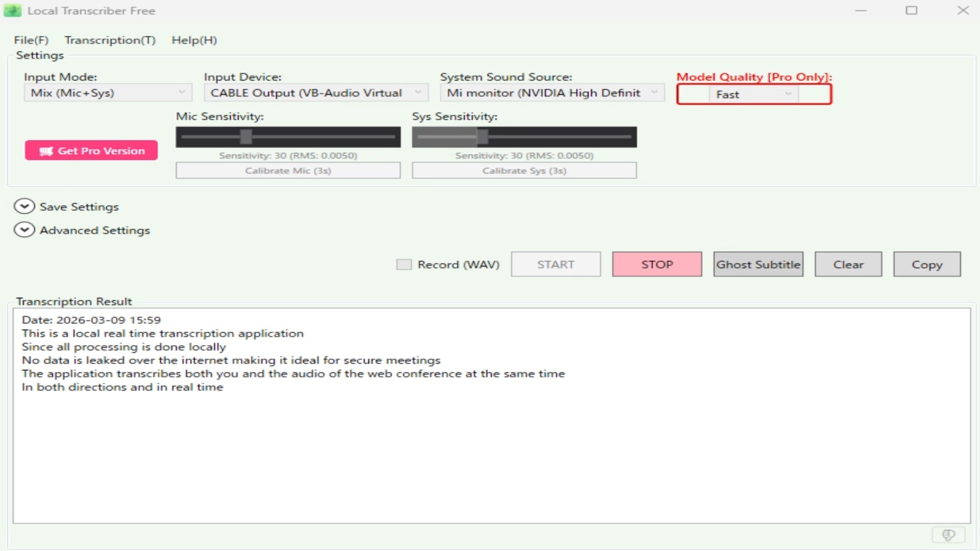This screenshot has width=980, height=551.
Task: Click inside the Transcription Result text area
Action: click(490, 449)
